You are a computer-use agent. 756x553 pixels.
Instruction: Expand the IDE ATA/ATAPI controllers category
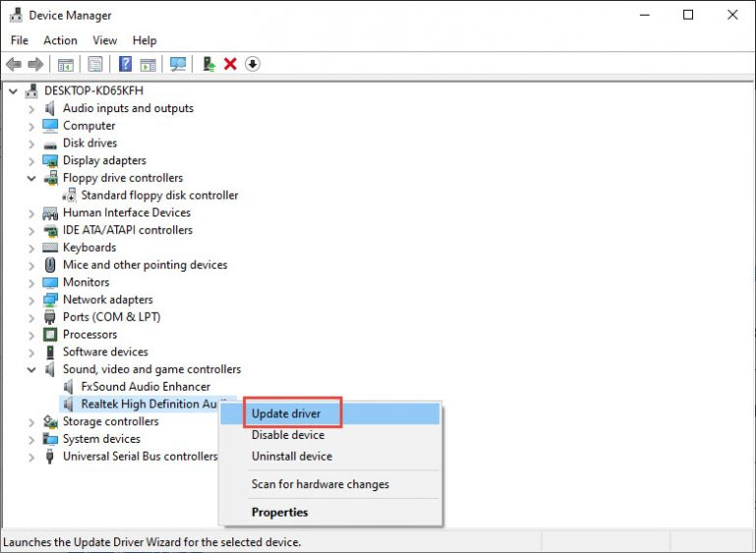coord(31,230)
